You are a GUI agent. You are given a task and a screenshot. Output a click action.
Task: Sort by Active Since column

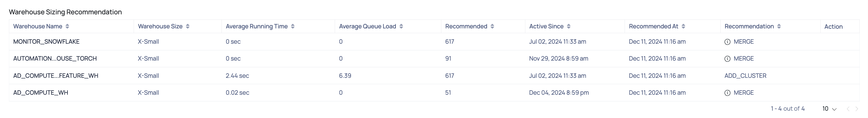[569, 26]
